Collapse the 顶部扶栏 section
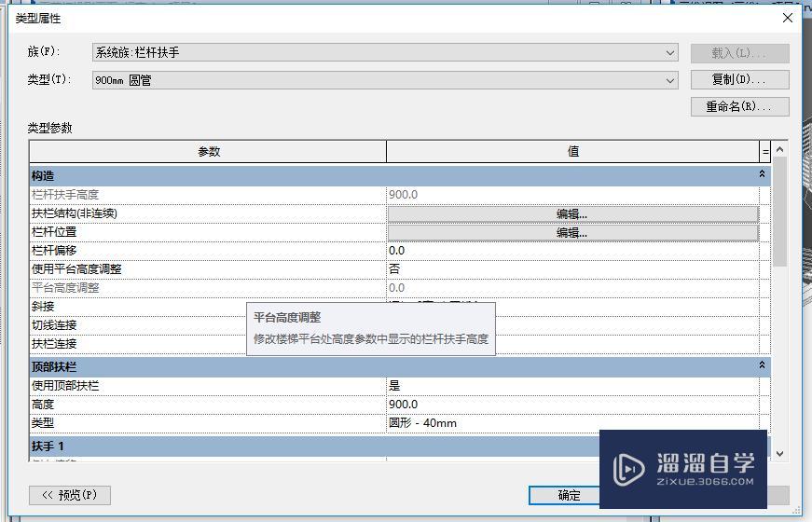 (762, 365)
